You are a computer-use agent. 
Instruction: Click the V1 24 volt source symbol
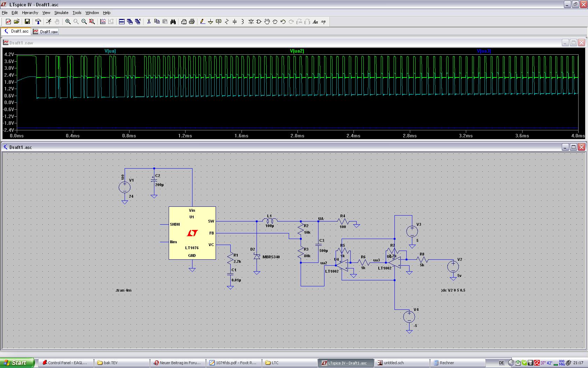pos(125,187)
